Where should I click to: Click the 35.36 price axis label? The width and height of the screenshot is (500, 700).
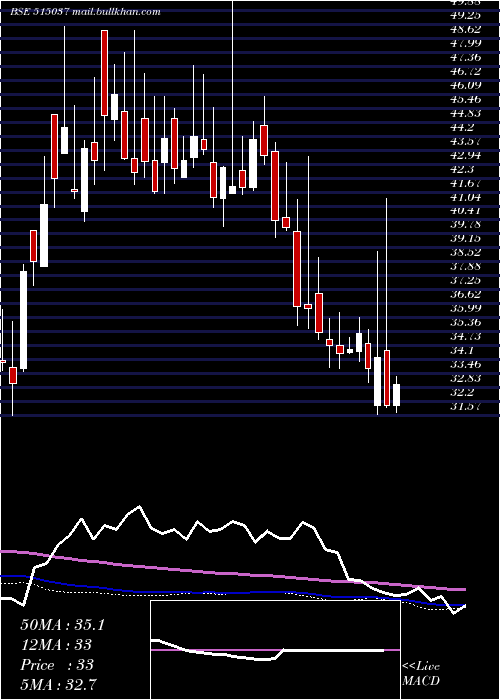point(465,323)
